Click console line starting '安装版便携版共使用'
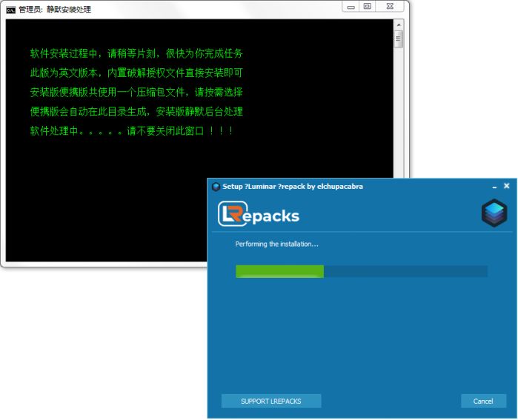The height and width of the screenshot is (420, 518). tap(136, 92)
